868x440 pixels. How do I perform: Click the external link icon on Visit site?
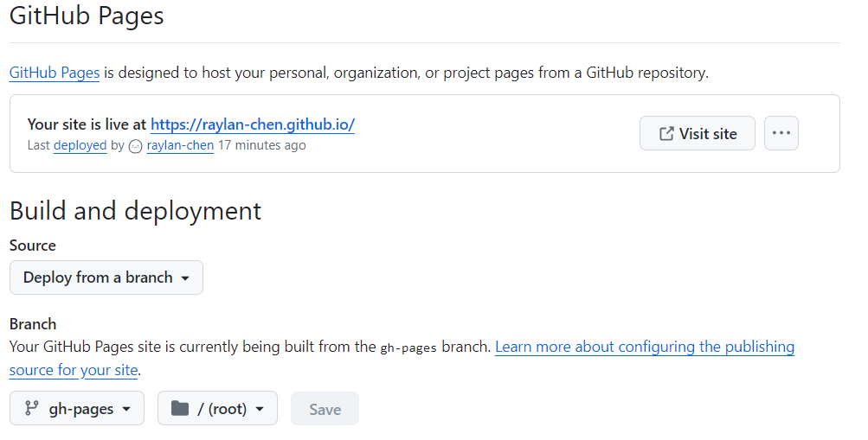pos(666,133)
